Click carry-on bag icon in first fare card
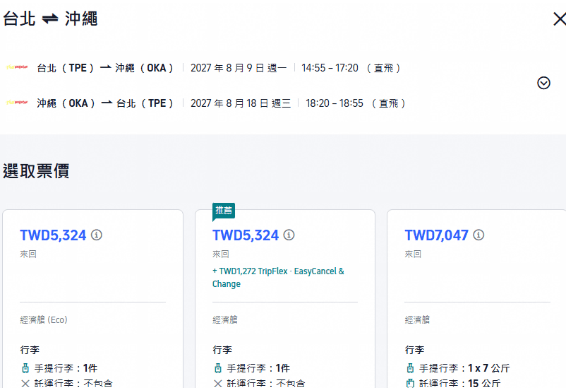 pyautogui.click(x=25, y=368)
